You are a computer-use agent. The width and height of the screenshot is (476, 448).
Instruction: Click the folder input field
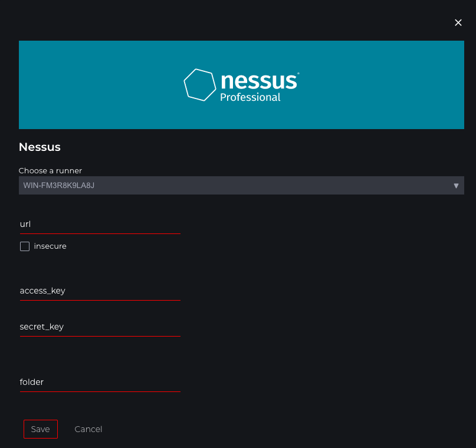click(x=100, y=382)
